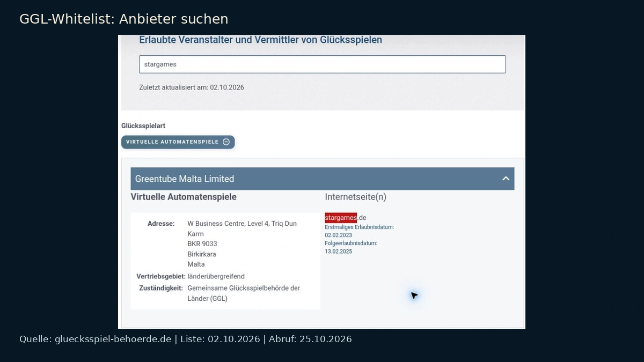Open the stargames.de website link

click(346, 218)
